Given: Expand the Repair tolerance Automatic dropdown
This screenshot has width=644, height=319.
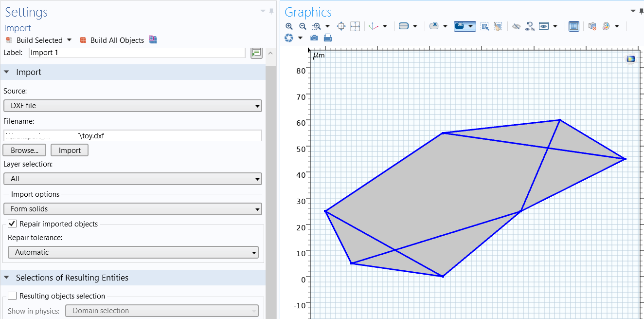Looking at the screenshot, I should [133, 252].
